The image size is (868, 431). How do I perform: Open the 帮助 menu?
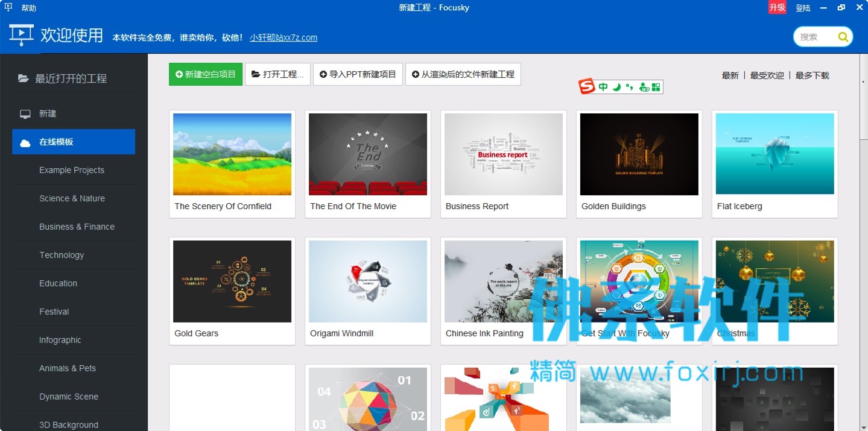pyautogui.click(x=28, y=8)
